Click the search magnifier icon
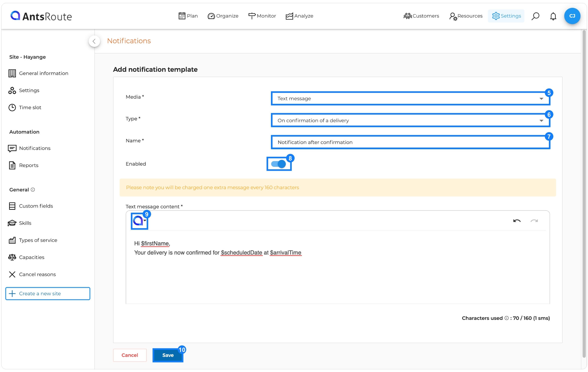Screen dimensions: 588x372 (535, 16)
